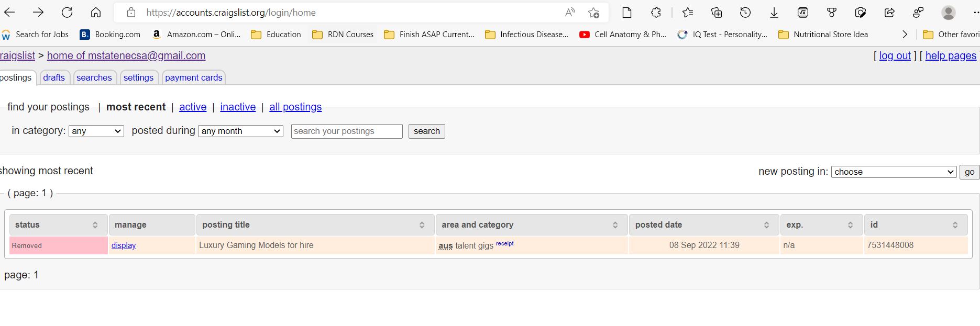Open browser extensions puzzle icon
Screen dimensions: 980x326
coord(656,13)
